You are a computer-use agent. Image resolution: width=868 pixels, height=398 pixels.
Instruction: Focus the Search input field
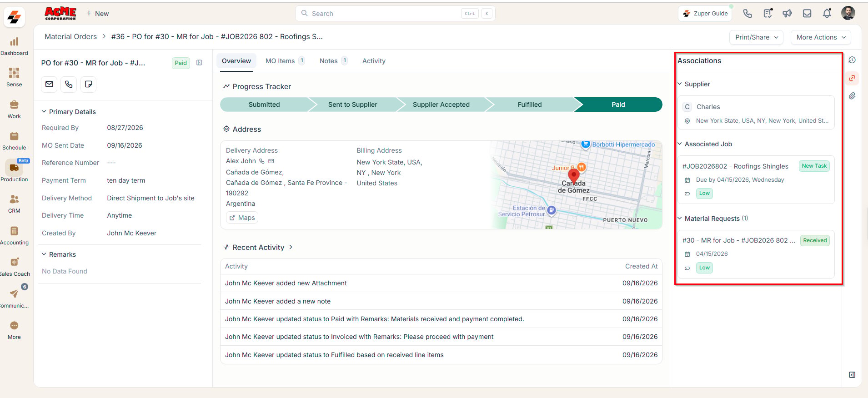pyautogui.click(x=395, y=14)
